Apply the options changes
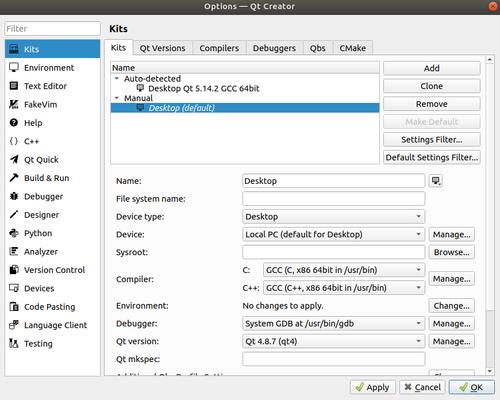 pyautogui.click(x=373, y=387)
